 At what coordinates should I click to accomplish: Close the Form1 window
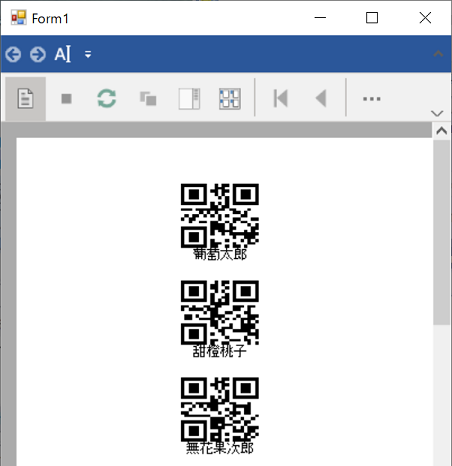click(425, 18)
